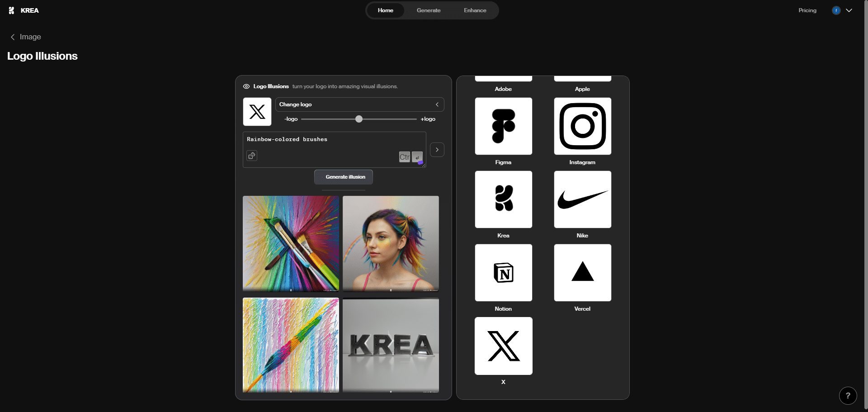Select the Vercel triangle logo

(582, 273)
